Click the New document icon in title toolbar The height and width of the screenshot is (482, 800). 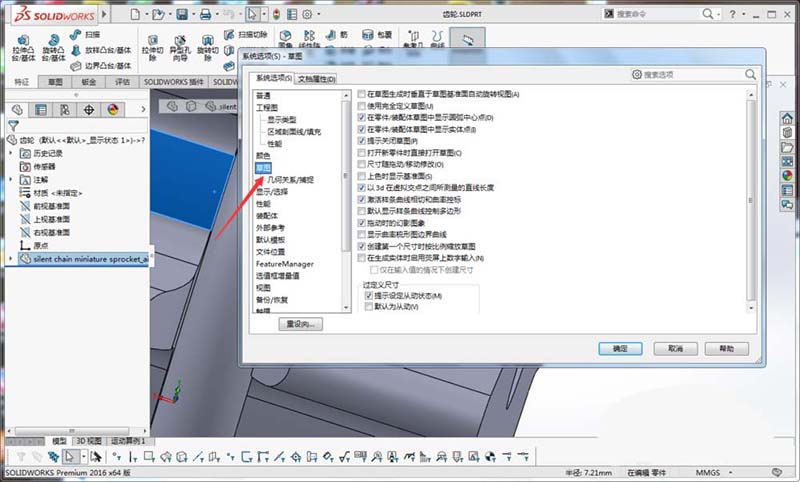coord(135,14)
